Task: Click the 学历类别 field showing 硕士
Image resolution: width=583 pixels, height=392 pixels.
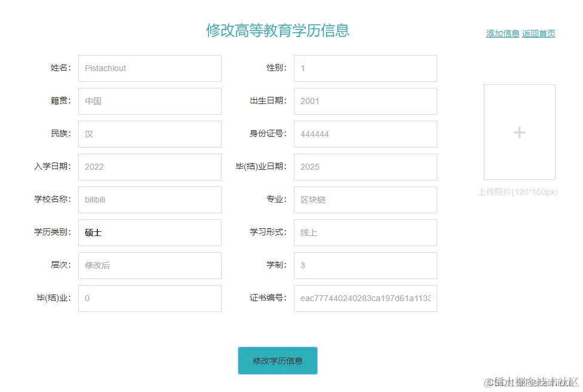Action: 149,232
